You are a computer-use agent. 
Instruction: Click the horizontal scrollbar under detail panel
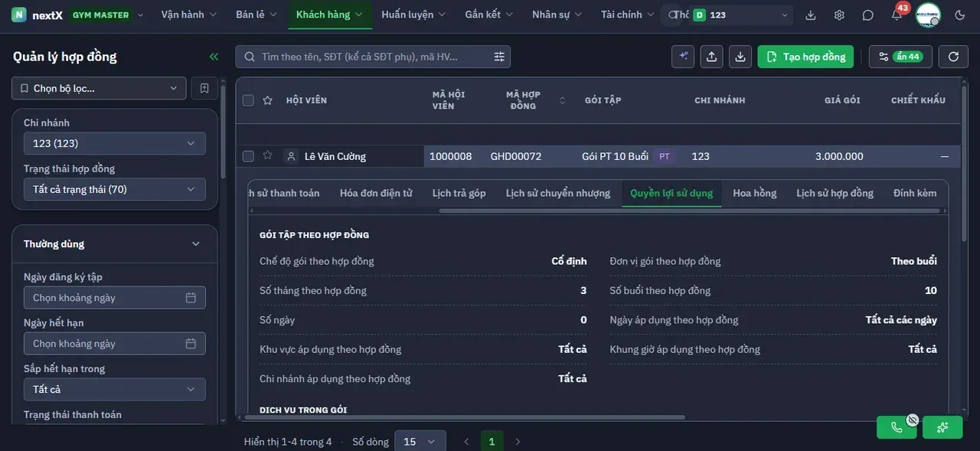464,417
